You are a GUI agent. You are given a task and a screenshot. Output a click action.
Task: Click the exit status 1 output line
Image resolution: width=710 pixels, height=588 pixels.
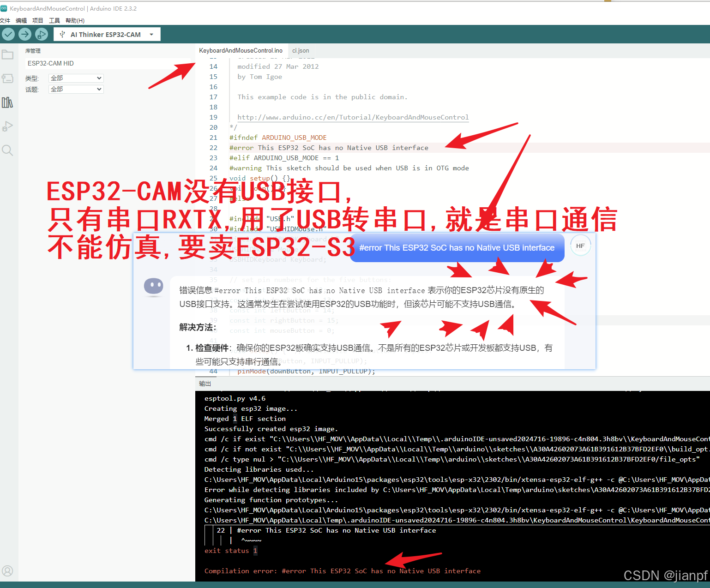231,551
